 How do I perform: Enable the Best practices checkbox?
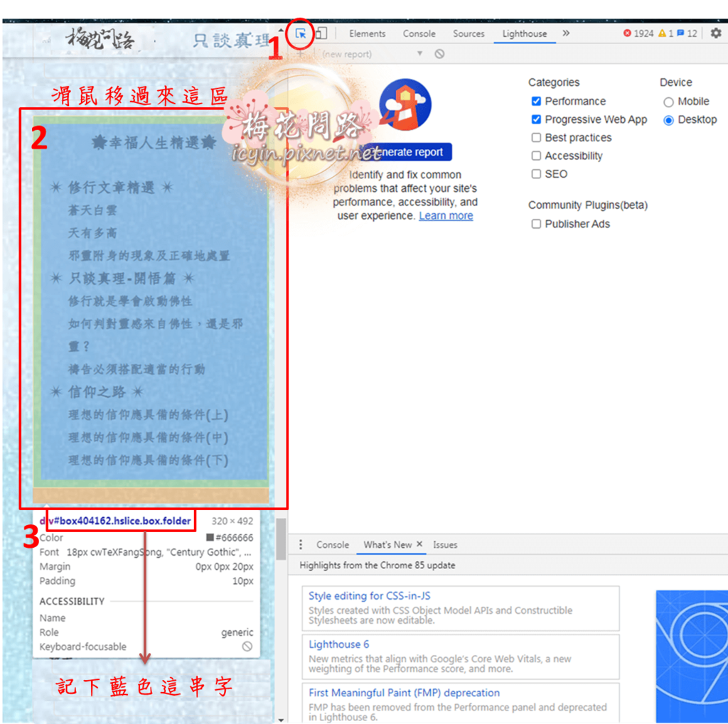[x=536, y=137]
